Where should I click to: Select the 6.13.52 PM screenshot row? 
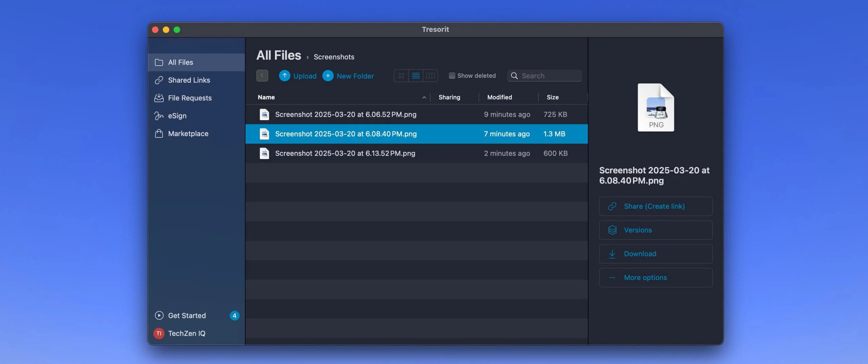345,153
